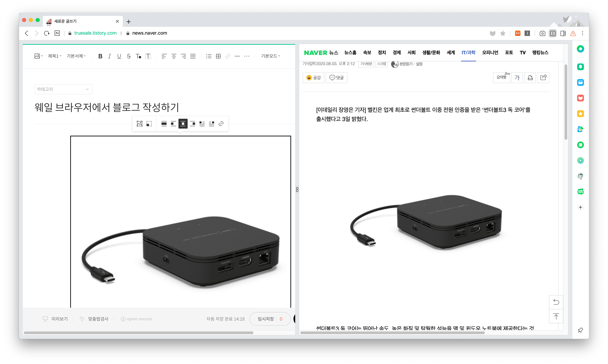Open the 기본모드 editor mode dropdown
Viewport: 608px width, 364px height.
270,56
